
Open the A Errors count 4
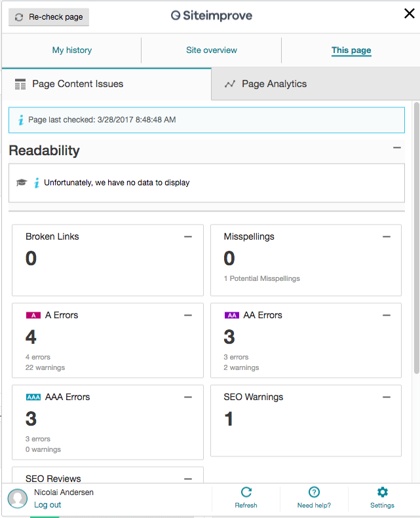31,337
